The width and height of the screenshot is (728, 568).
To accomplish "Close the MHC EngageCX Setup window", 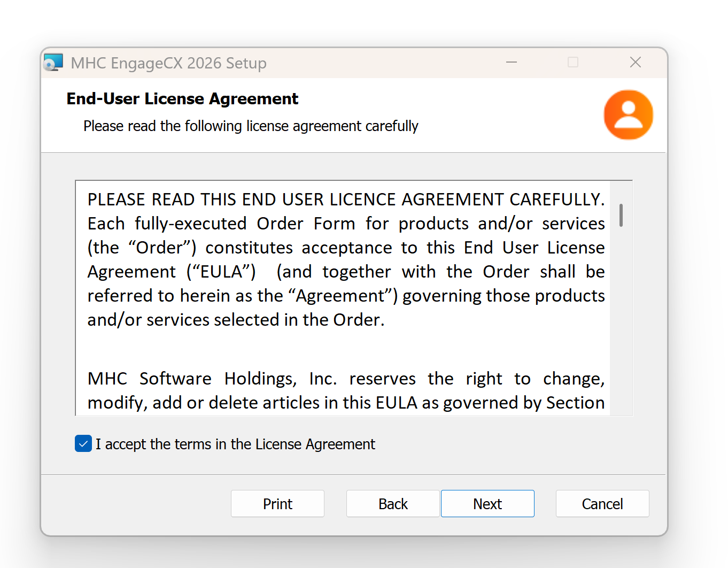I will coord(636,63).
